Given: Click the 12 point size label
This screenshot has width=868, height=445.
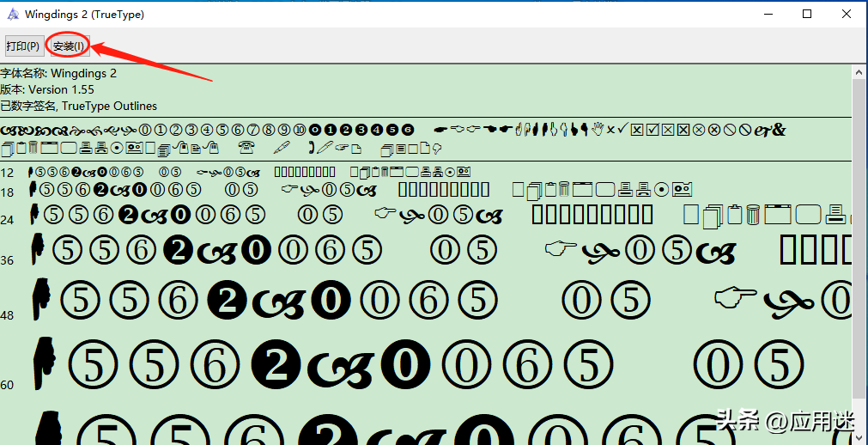Looking at the screenshot, I should tap(7, 173).
